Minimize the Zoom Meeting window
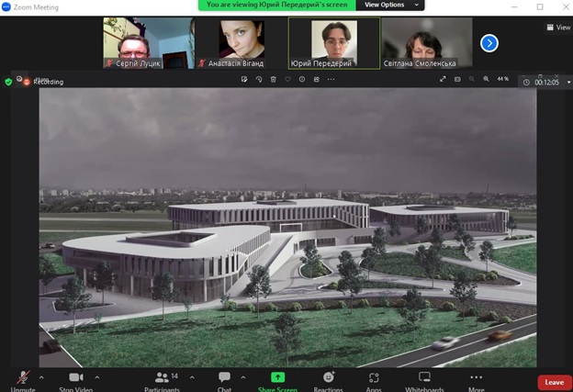Screen dimensions: 573x392 [514, 7]
